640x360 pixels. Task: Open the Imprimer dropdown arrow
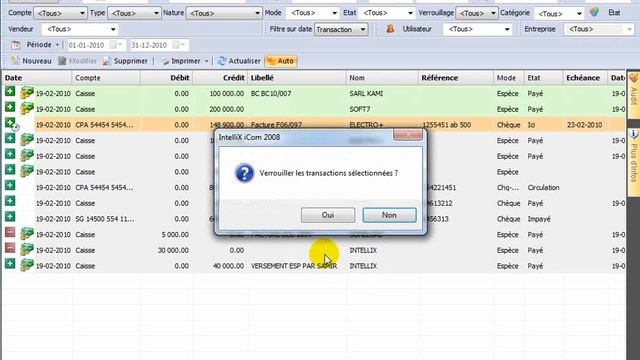[207, 61]
